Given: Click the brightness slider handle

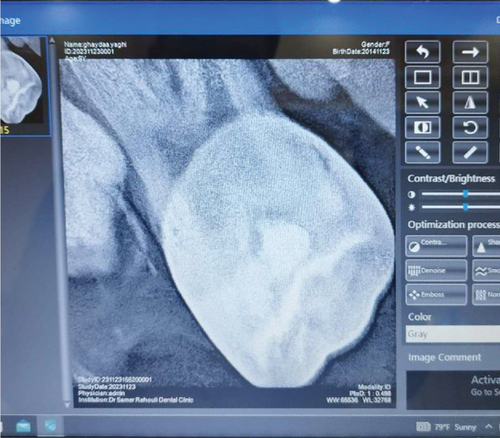Looking at the screenshot, I should click(466, 207).
